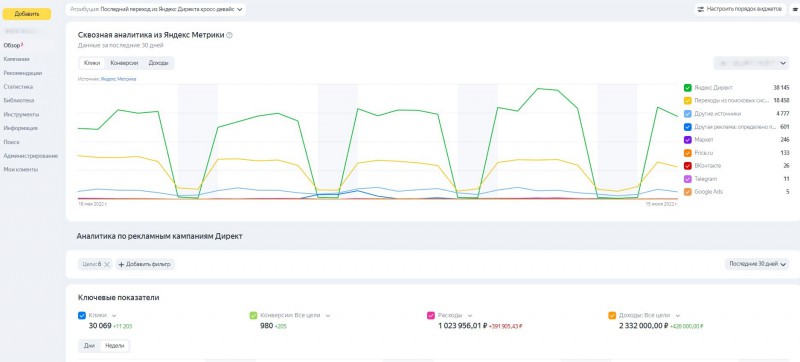Toggle Расходы metric pink checkbox
This screenshot has width=800, height=362.
[x=431, y=316]
